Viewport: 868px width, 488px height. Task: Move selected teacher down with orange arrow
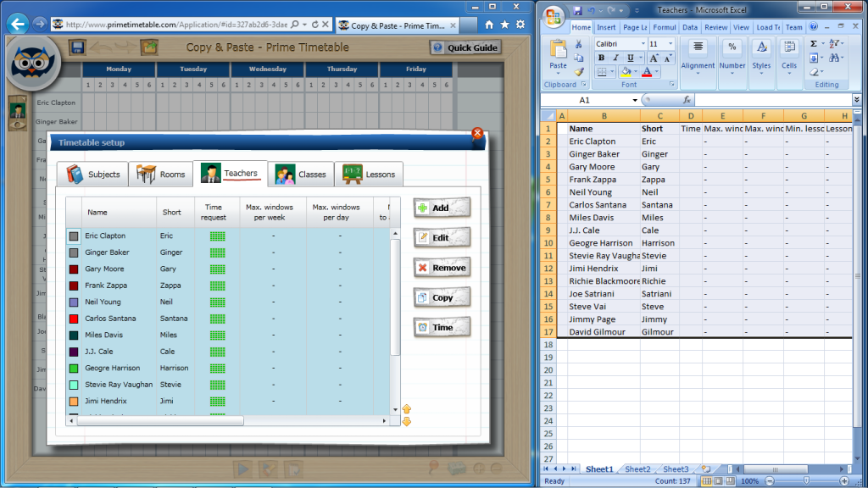coord(407,422)
